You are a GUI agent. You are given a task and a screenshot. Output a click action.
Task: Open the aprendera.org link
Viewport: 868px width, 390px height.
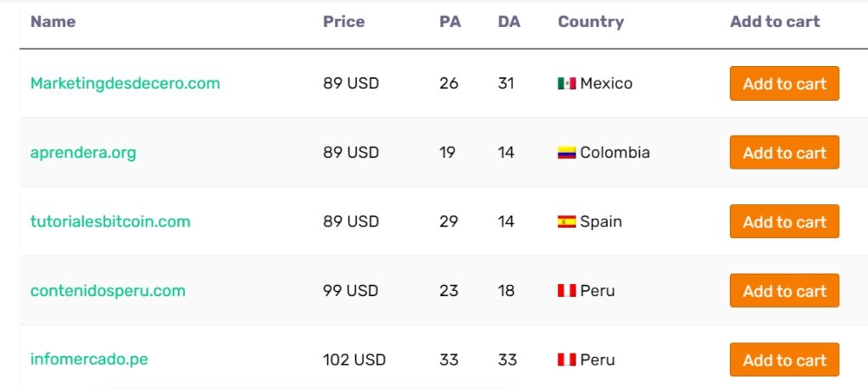coord(83,153)
